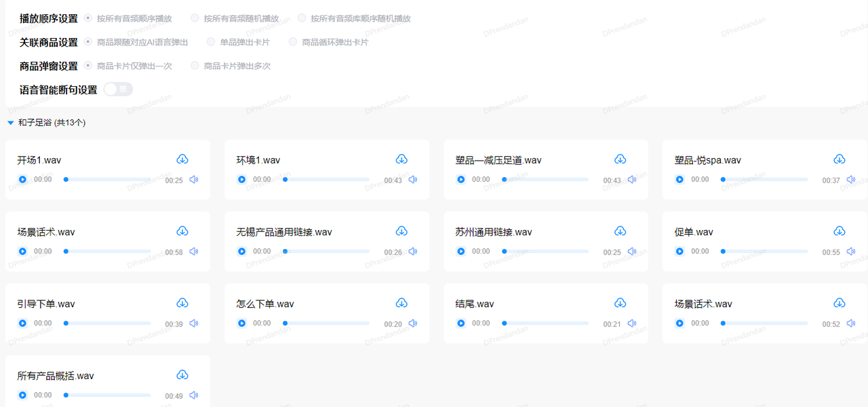Screen dimensions: 868x407
Task: Download the 怎么下单.wav file
Action: (401, 303)
